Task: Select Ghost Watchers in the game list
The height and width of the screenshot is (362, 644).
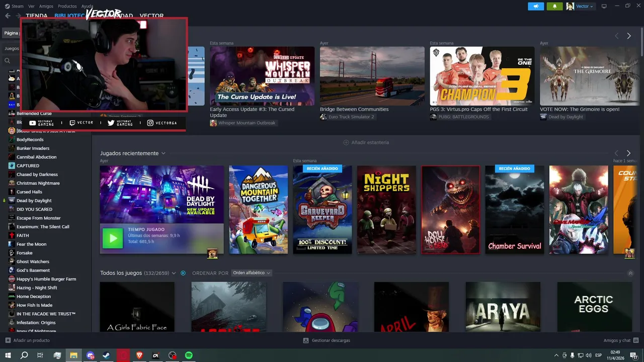Action: point(33,261)
